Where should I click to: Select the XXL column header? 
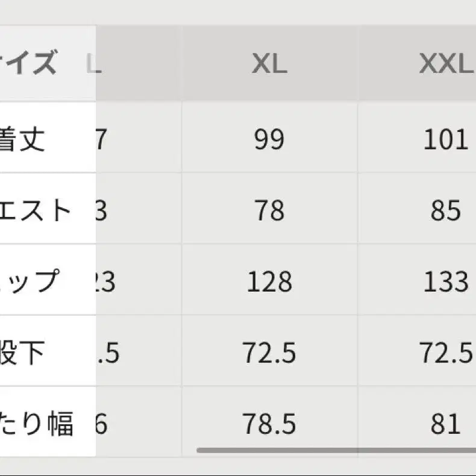445,64
